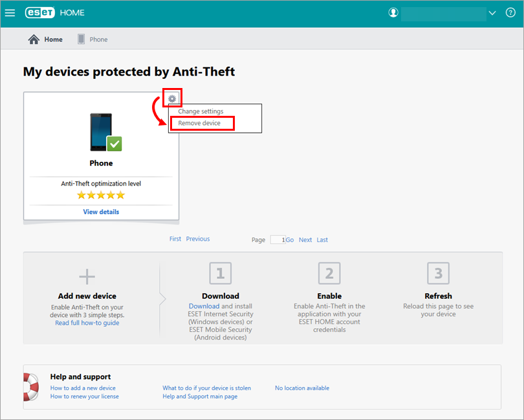The image size is (524, 420).
Task: Expand the account dropdown chevron
Action: pyautogui.click(x=492, y=13)
